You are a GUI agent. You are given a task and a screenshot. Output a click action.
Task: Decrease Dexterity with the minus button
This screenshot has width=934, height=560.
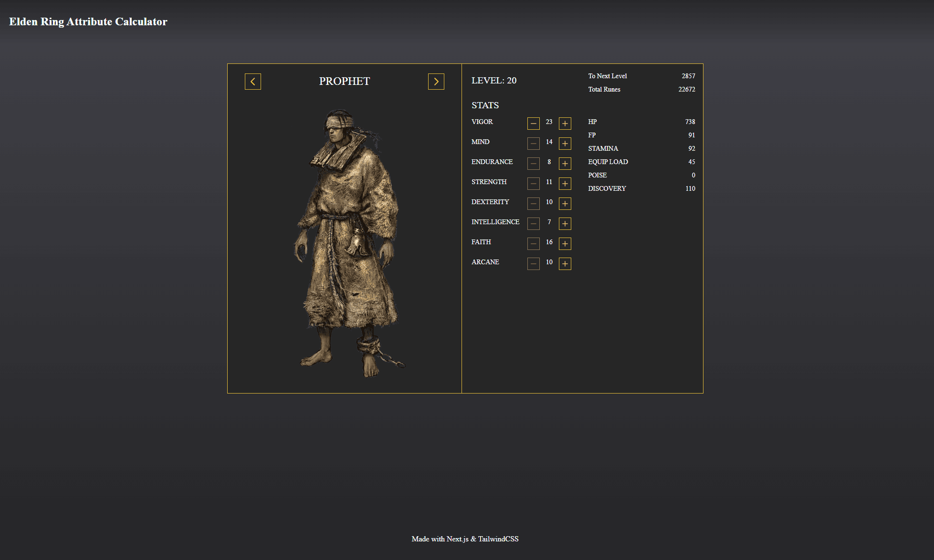pyautogui.click(x=534, y=204)
